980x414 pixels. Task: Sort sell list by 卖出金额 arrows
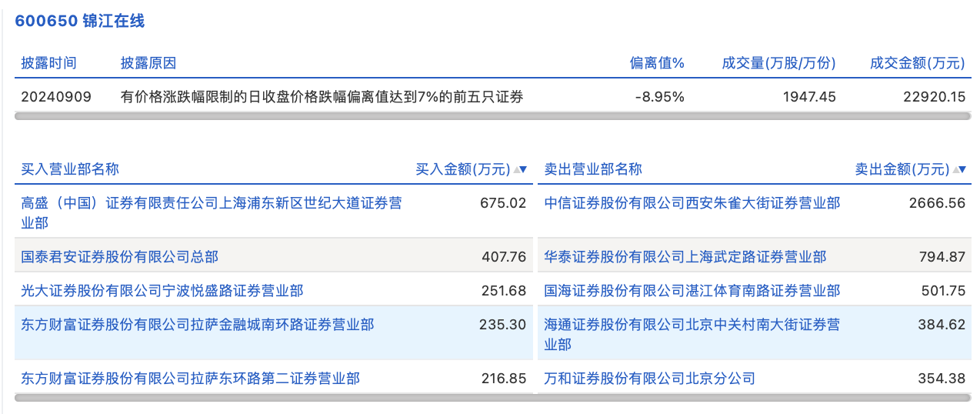point(958,170)
